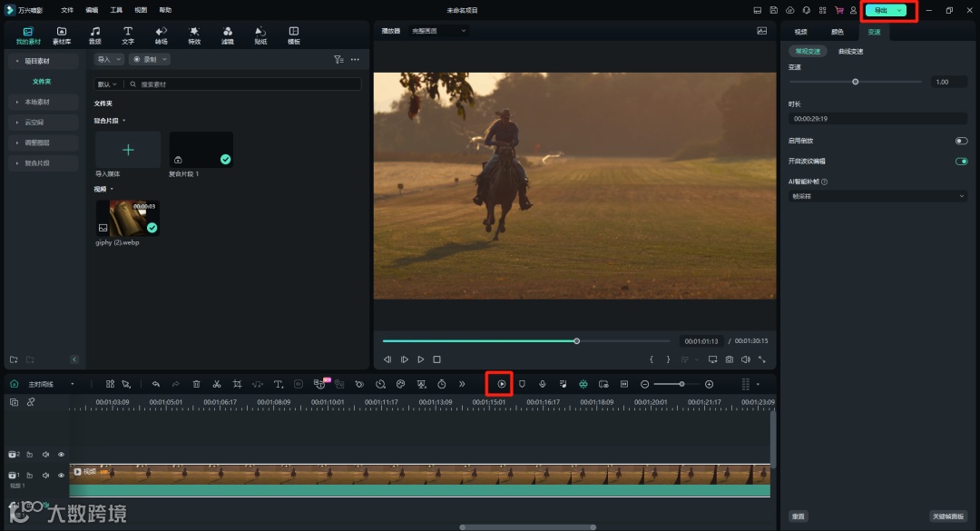The width and height of the screenshot is (980, 531).
Task: Click the 重置 reset button
Action: click(798, 516)
